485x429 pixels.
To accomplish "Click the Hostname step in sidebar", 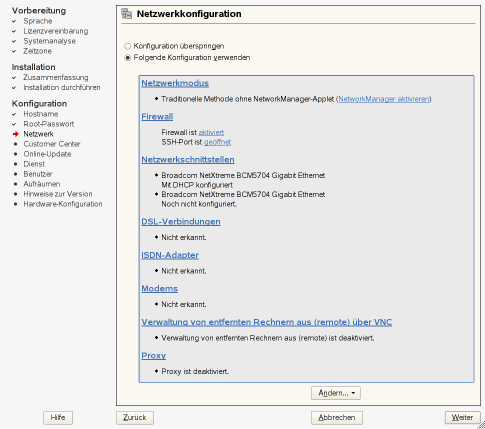I will click(41, 114).
